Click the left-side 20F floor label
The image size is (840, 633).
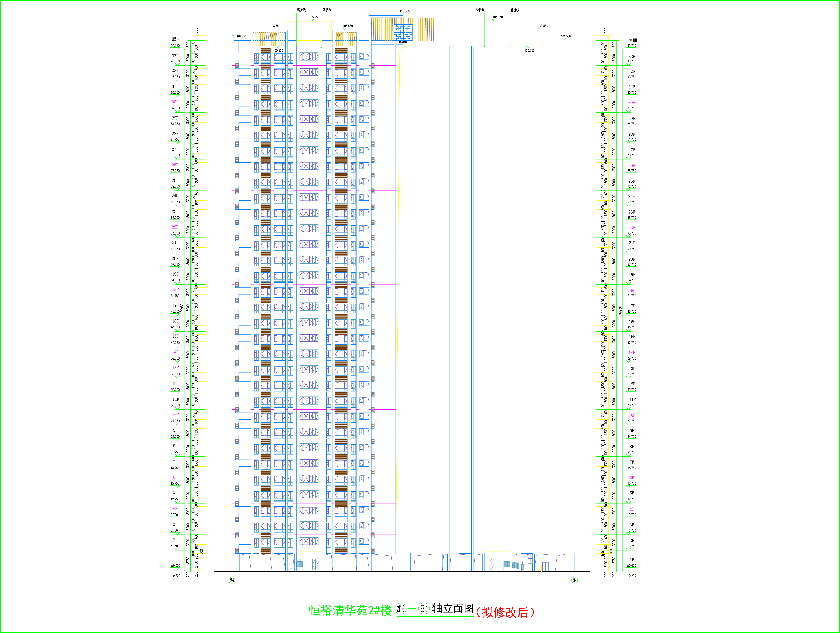[175, 259]
